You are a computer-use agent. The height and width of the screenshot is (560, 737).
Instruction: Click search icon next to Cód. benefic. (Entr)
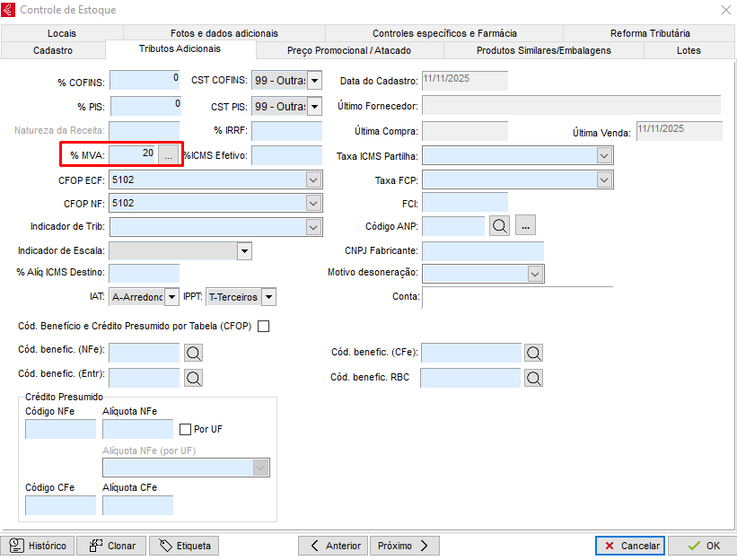click(x=193, y=378)
